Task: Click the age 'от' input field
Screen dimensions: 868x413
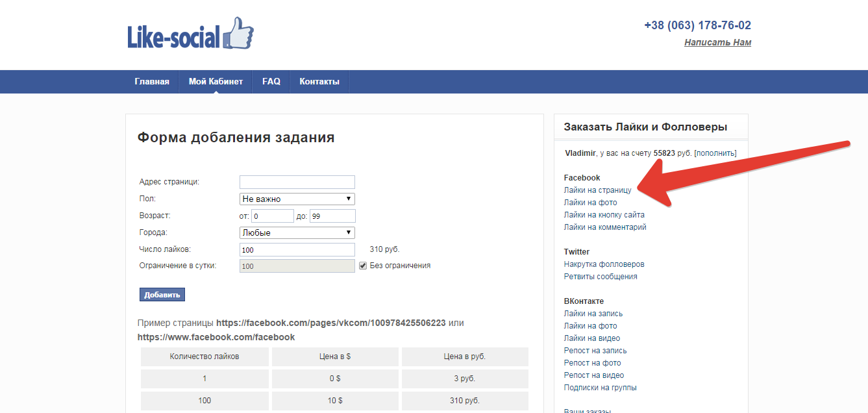Action: 273,216
